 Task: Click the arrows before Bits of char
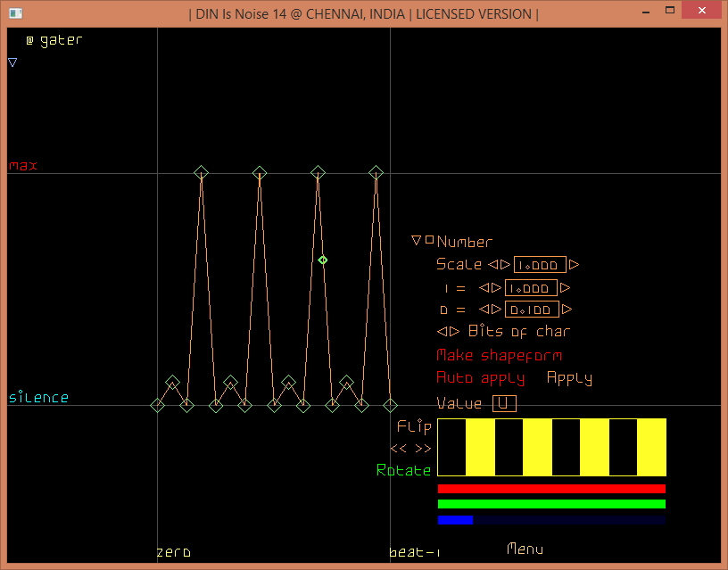(448, 332)
